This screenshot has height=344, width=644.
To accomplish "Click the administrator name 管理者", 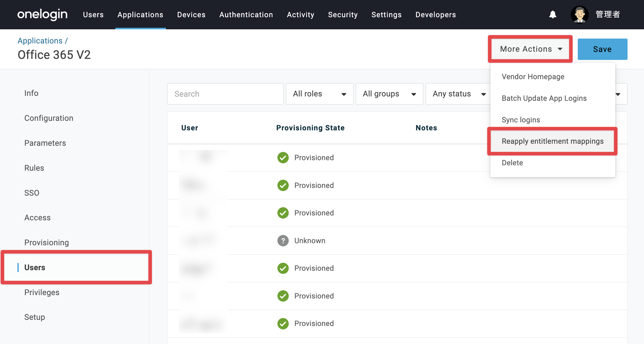I will [x=608, y=14].
